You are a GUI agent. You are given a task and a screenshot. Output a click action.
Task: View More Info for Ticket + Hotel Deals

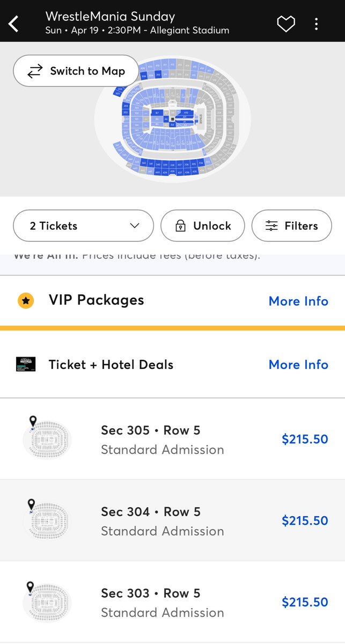point(298,364)
